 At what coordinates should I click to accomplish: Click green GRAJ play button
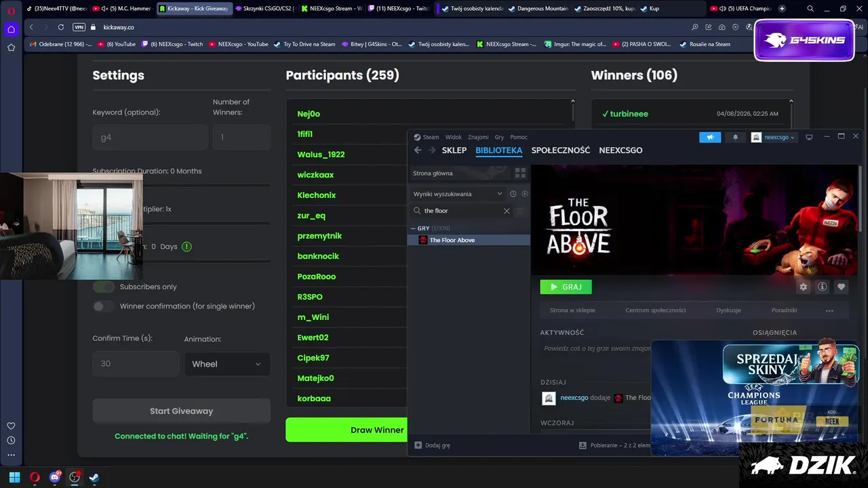point(566,287)
